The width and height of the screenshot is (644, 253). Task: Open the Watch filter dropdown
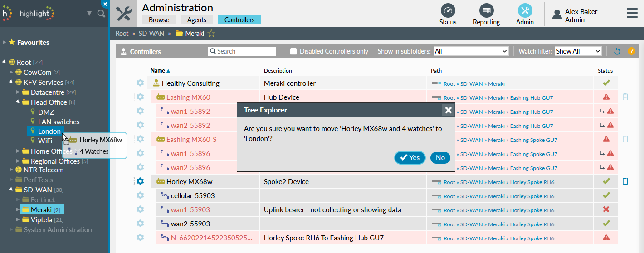[x=578, y=51]
